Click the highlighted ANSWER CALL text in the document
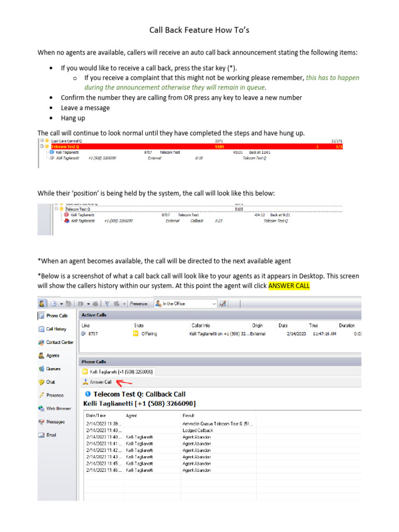The width and height of the screenshot is (399, 532). pyautogui.click(x=289, y=286)
